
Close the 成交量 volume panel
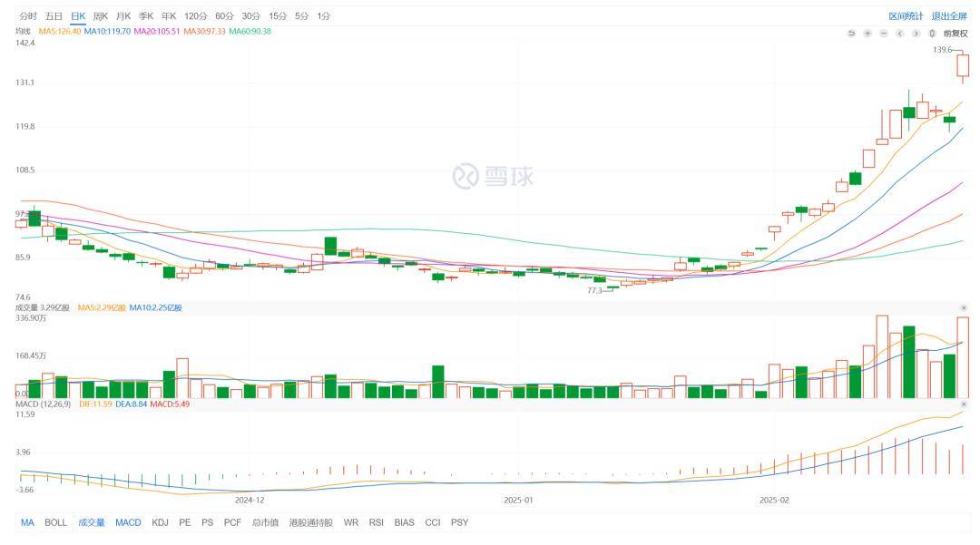click(964, 307)
